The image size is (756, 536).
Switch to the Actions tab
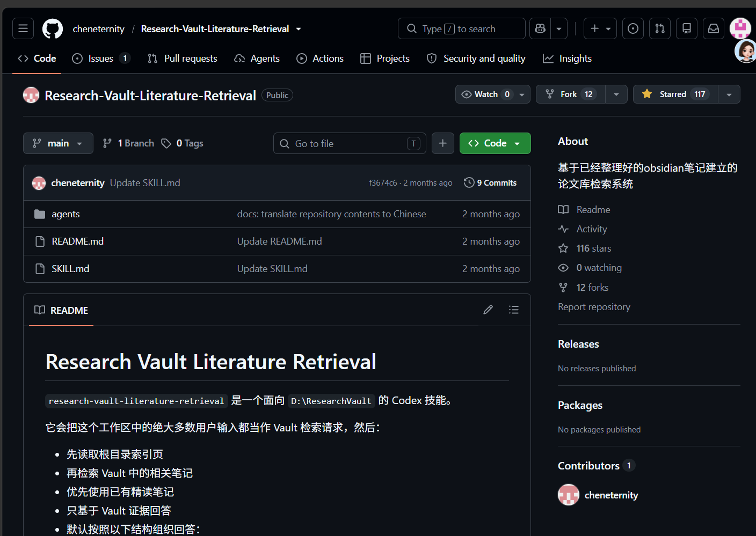pos(320,58)
